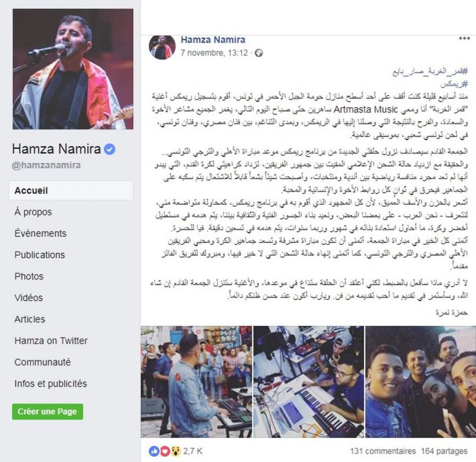Open the Publications page section
Screen dimensions: 476x462
(40, 255)
